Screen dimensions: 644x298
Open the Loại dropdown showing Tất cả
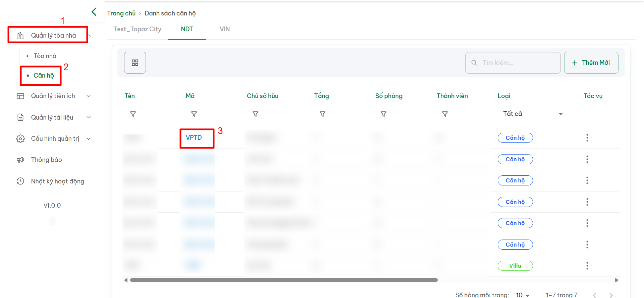533,114
